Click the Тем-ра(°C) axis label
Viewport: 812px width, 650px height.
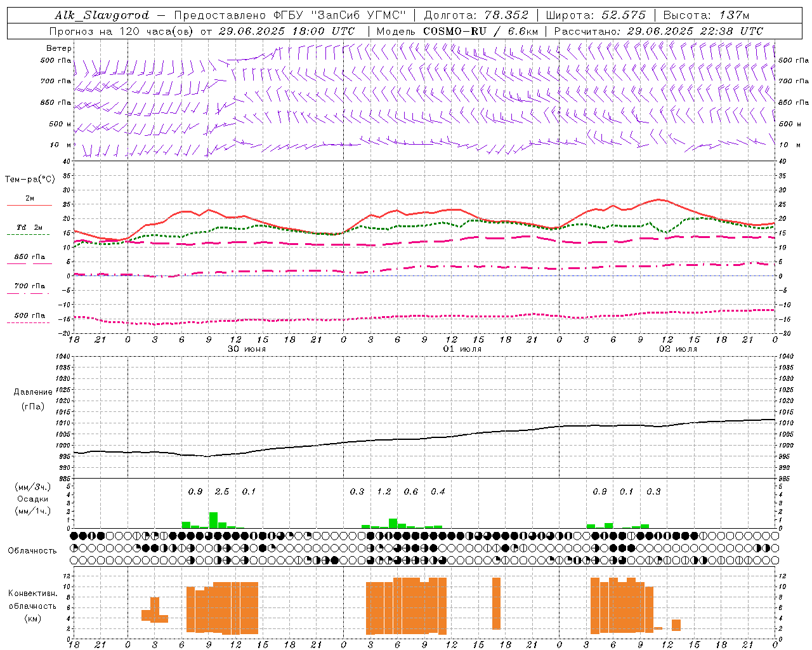(x=30, y=179)
